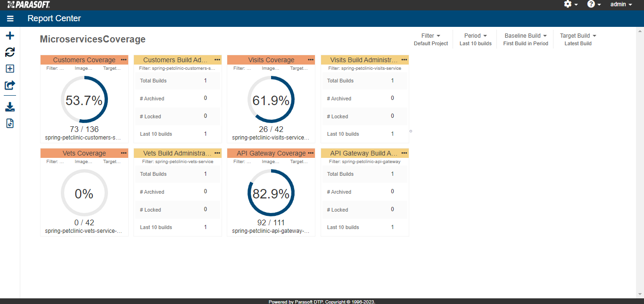644x304 pixels.
Task: Click the Vets Build Administration widget title
Action: (178, 153)
